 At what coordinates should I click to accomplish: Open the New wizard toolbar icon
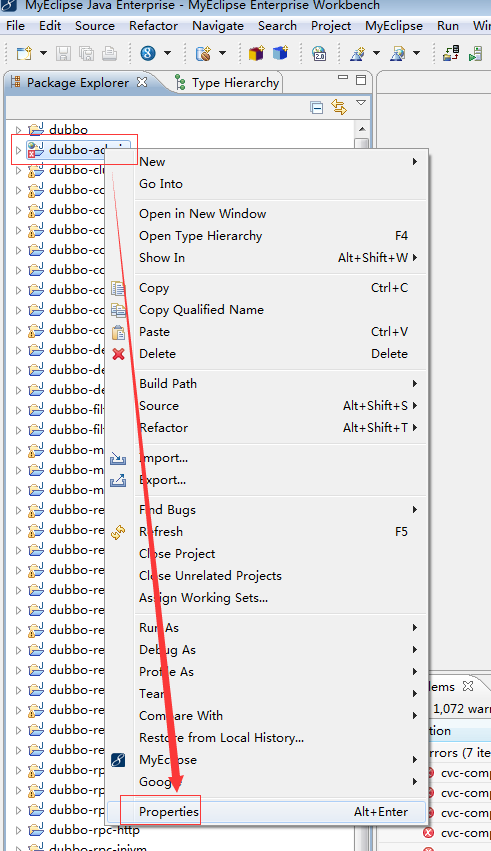(24, 53)
